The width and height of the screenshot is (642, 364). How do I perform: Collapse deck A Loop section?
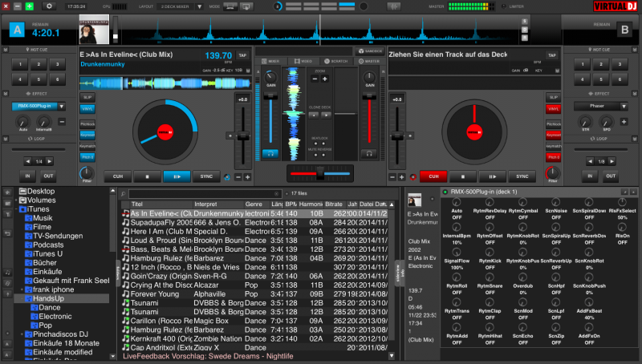point(6,139)
